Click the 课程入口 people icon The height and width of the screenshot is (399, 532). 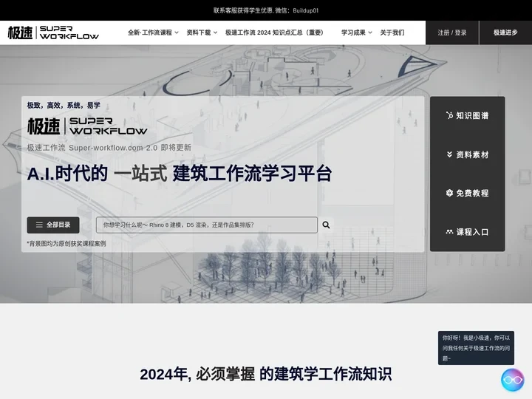pos(449,232)
